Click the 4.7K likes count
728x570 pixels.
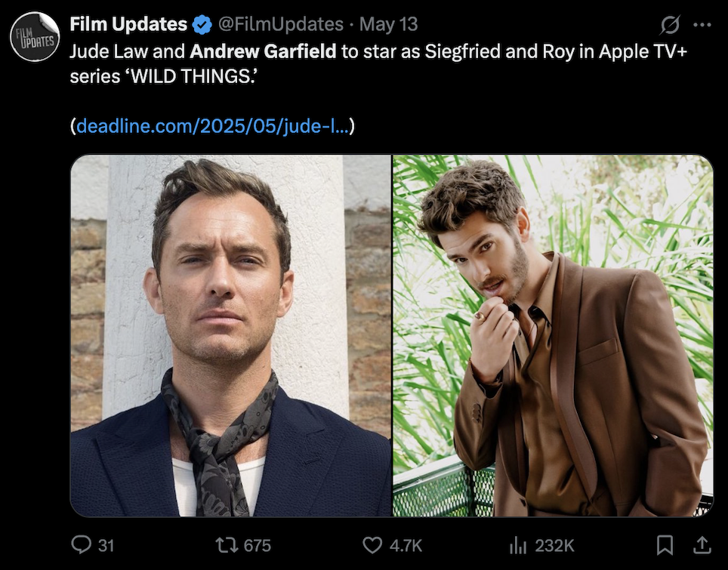pyautogui.click(x=407, y=545)
